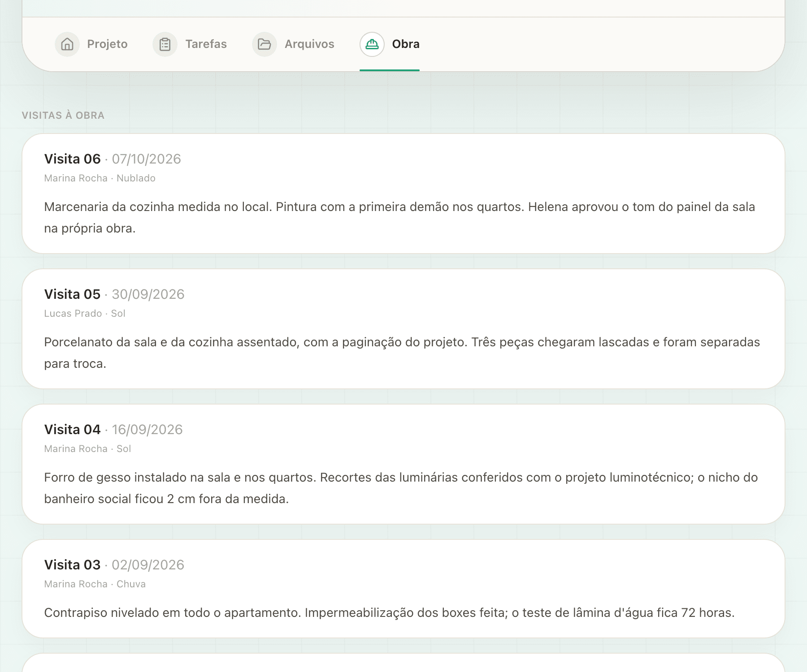Viewport: 807px width, 672px height.
Task: Click the Visita 03 note about Contrapiso nivelado
Action: click(389, 612)
